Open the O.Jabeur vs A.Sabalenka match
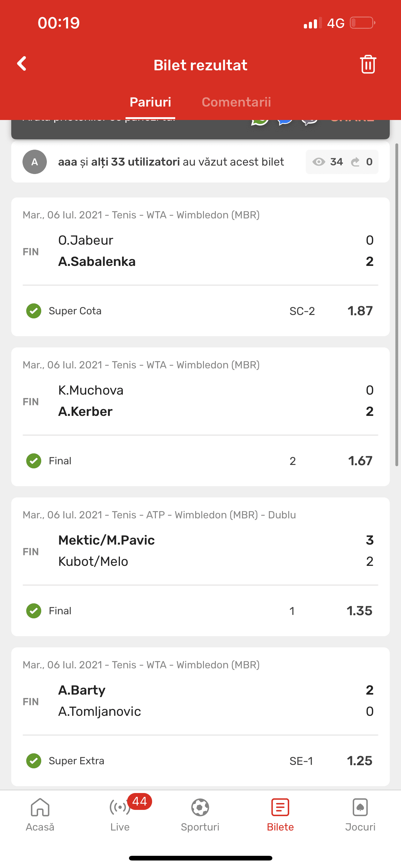 pyautogui.click(x=200, y=251)
